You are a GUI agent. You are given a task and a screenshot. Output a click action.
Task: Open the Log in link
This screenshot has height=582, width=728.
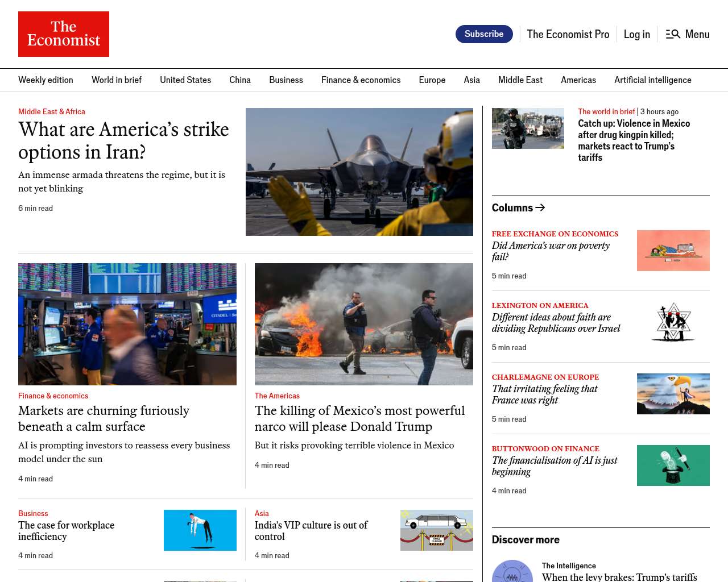point(636,34)
